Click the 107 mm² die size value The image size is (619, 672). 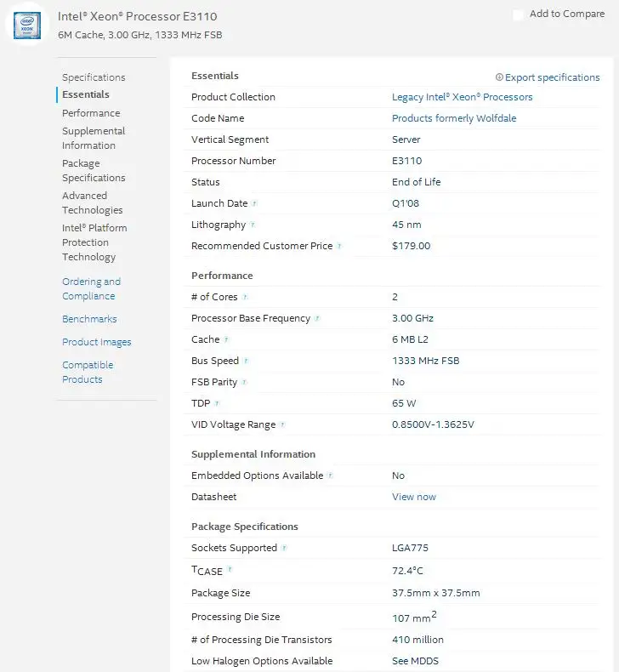click(x=414, y=617)
